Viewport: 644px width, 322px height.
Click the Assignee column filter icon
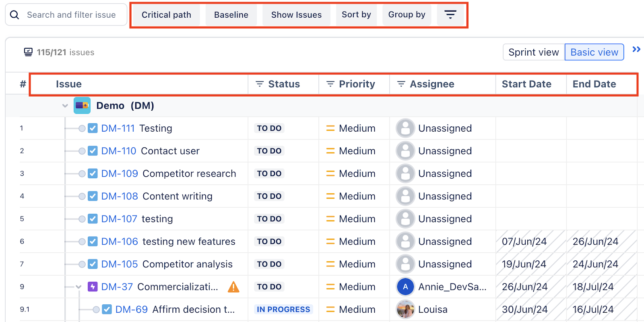tap(401, 84)
